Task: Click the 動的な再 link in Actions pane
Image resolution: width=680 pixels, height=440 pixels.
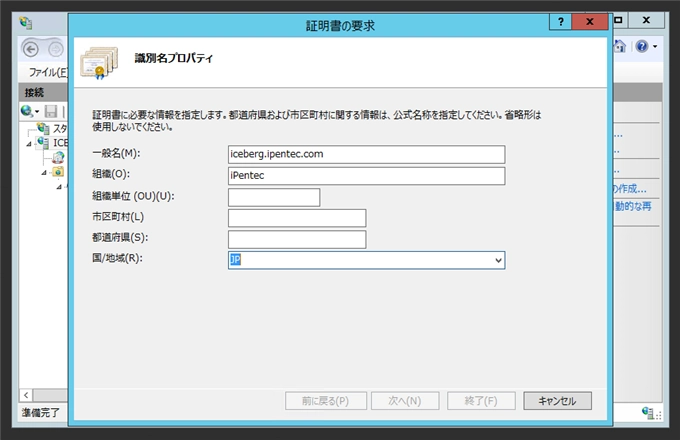Action: click(x=633, y=206)
